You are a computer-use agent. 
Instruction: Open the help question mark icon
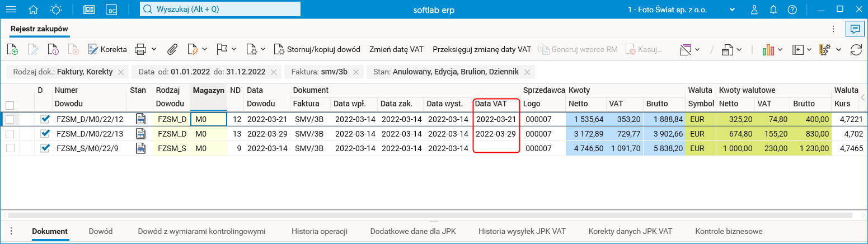click(792, 10)
